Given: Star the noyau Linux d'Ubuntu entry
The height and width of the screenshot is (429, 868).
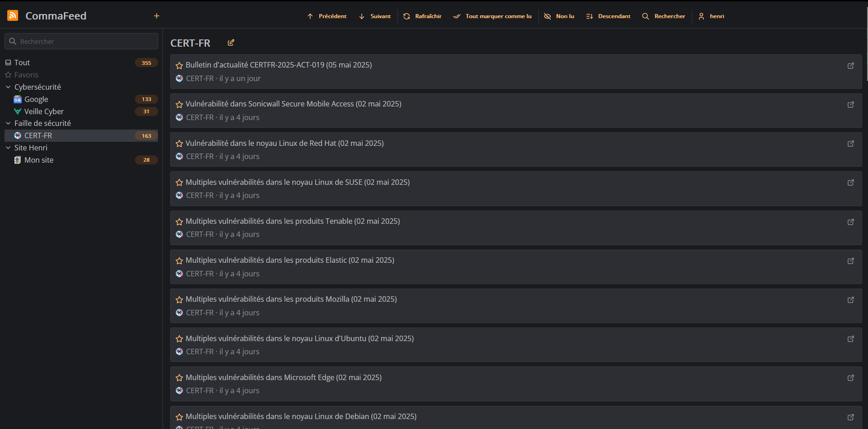Looking at the screenshot, I should click(179, 339).
